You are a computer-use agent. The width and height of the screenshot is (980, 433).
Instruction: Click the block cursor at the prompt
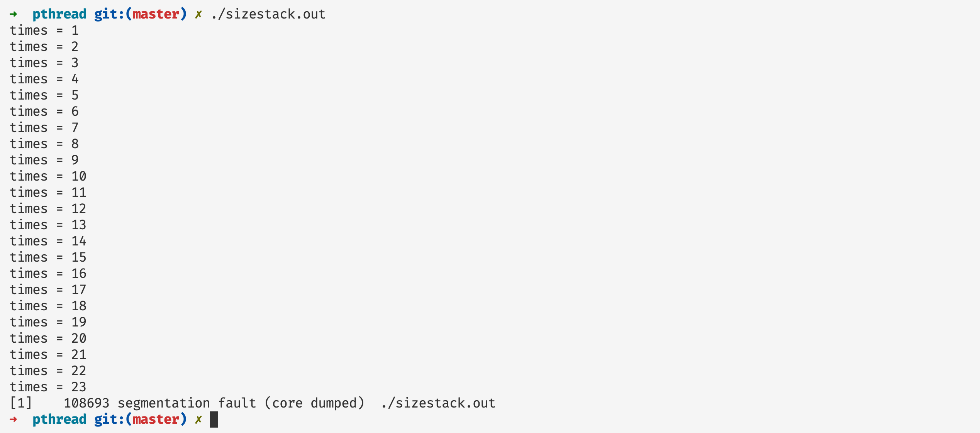click(214, 419)
